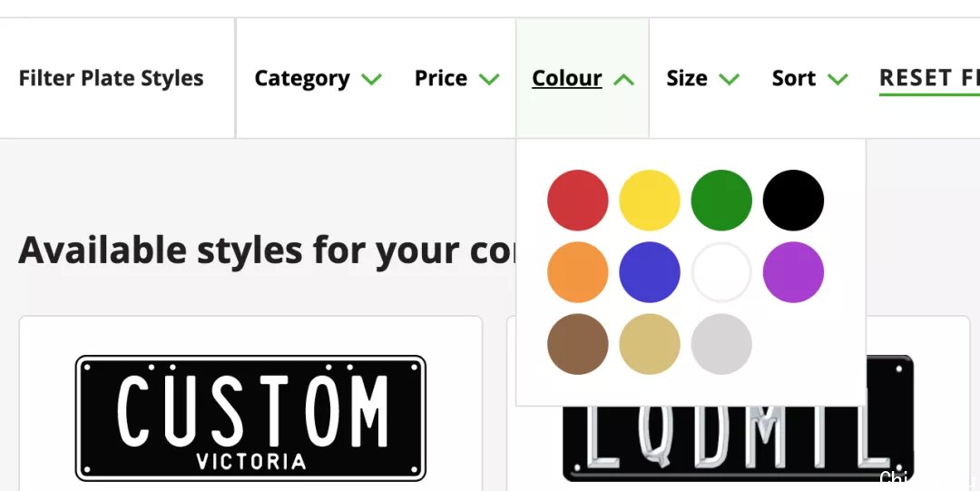Filter by orange colour
The image size is (980, 491).
click(577, 272)
